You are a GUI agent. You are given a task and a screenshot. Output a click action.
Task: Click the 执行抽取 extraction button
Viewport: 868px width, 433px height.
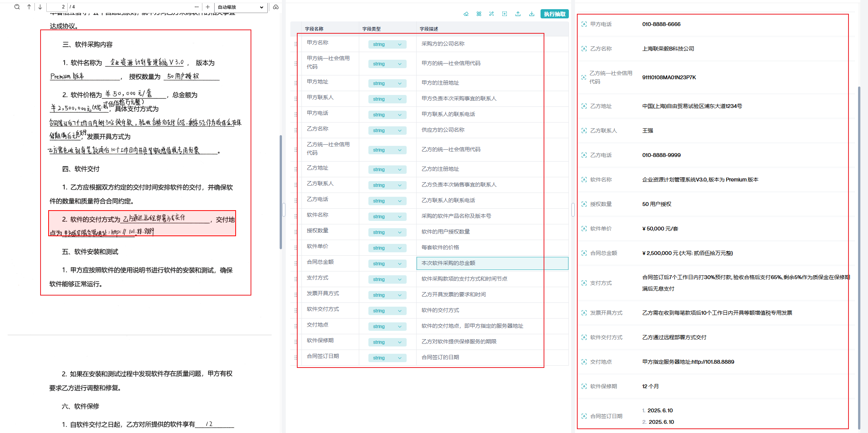click(554, 14)
